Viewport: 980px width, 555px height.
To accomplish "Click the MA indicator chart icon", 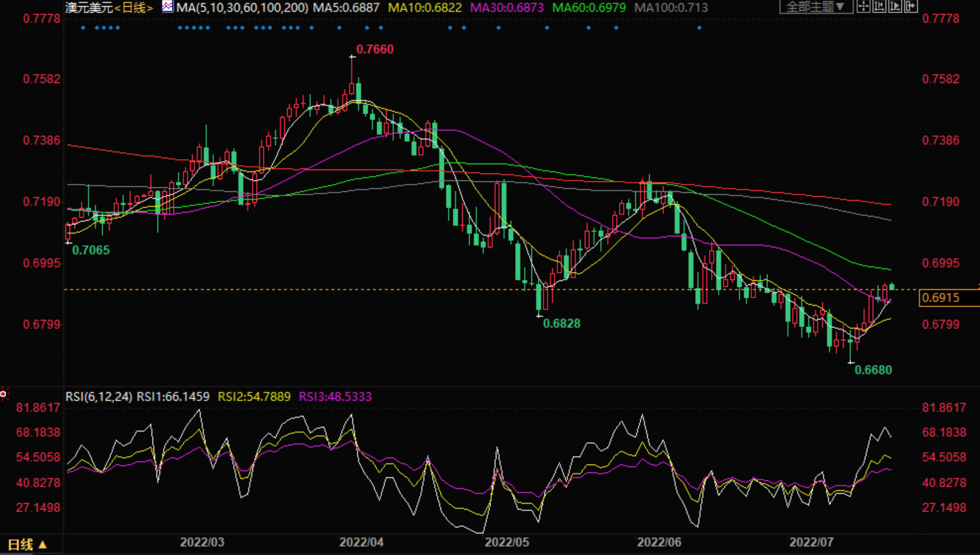I will [168, 7].
